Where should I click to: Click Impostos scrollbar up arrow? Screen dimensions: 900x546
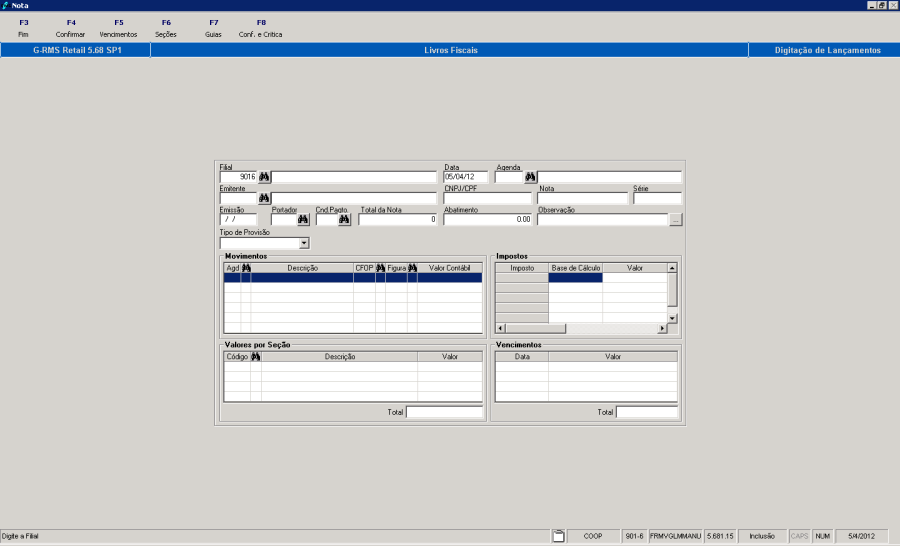(672, 268)
